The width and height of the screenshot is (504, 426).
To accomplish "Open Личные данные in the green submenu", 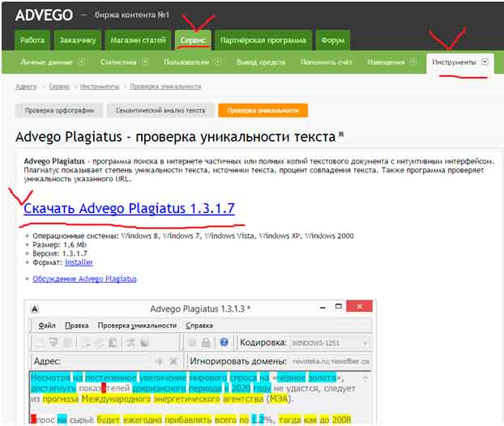I will pyautogui.click(x=46, y=62).
